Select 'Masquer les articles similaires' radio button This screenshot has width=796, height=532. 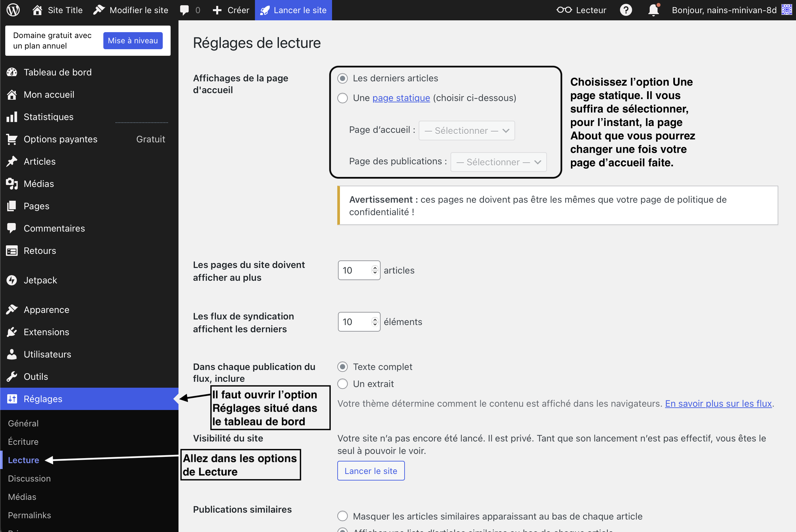point(343,516)
